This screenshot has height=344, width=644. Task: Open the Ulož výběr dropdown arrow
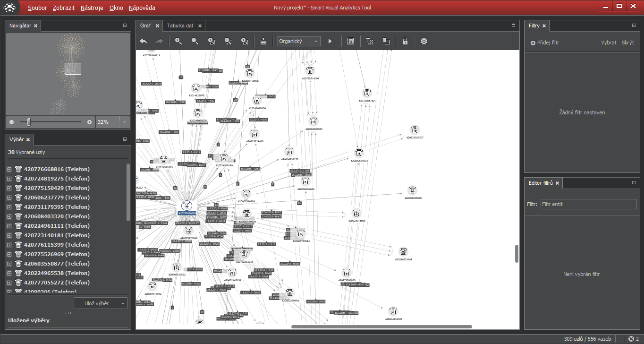[x=123, y=303]
